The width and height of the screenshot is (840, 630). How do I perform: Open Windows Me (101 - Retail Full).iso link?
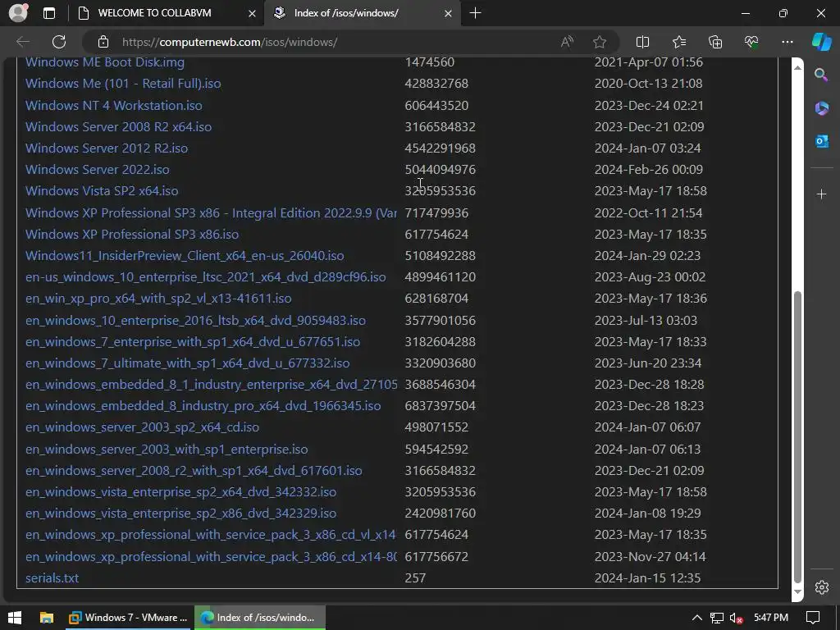pos(123,84)
